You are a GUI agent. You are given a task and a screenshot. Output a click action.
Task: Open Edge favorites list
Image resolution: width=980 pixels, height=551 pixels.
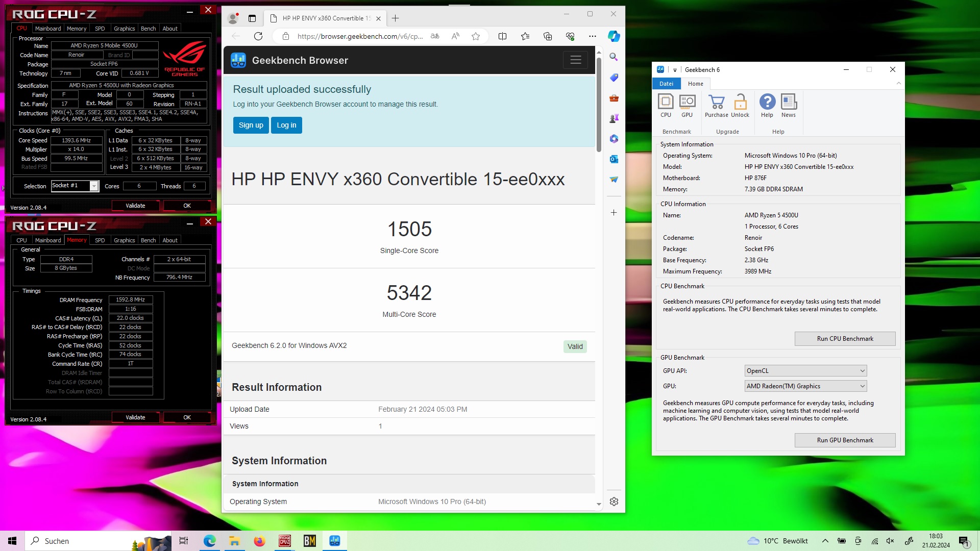click(x=525, y=36)
